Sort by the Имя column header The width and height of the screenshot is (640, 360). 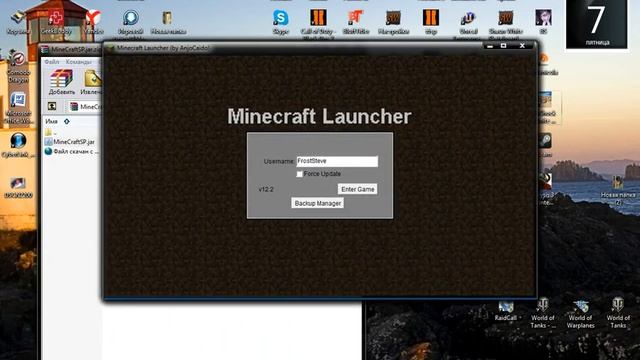coord(51,121)
